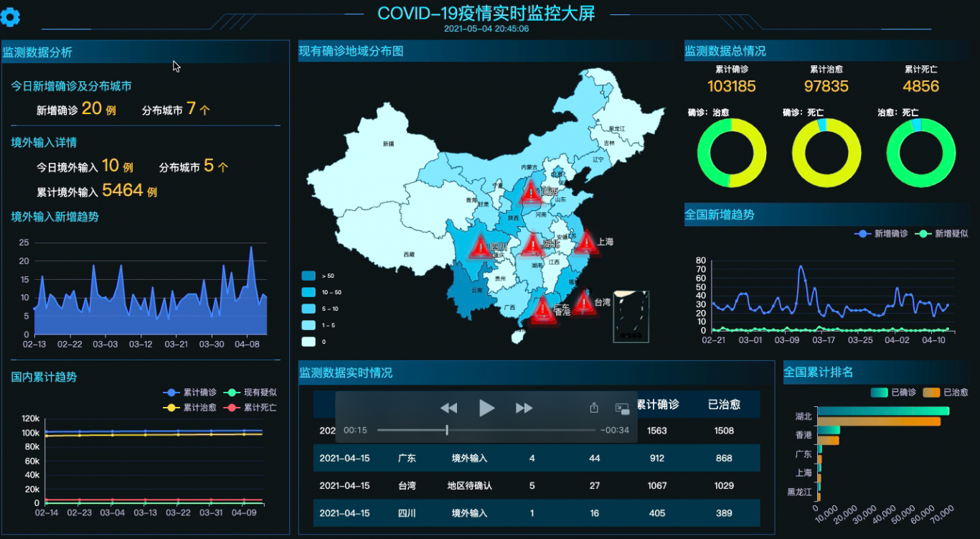Toggle the '1 - 5' map legend swatch
980x539 pixels.
point(308,325)
